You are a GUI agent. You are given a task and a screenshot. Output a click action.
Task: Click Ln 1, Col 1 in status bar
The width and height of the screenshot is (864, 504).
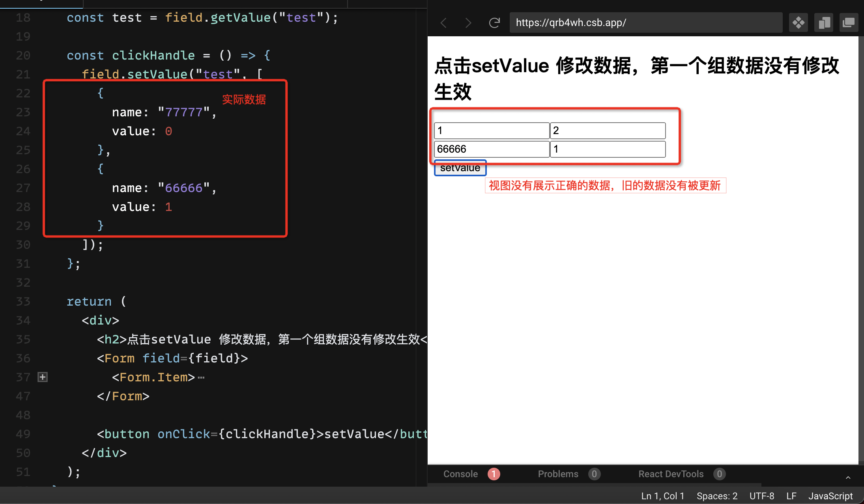click(662, 496)
